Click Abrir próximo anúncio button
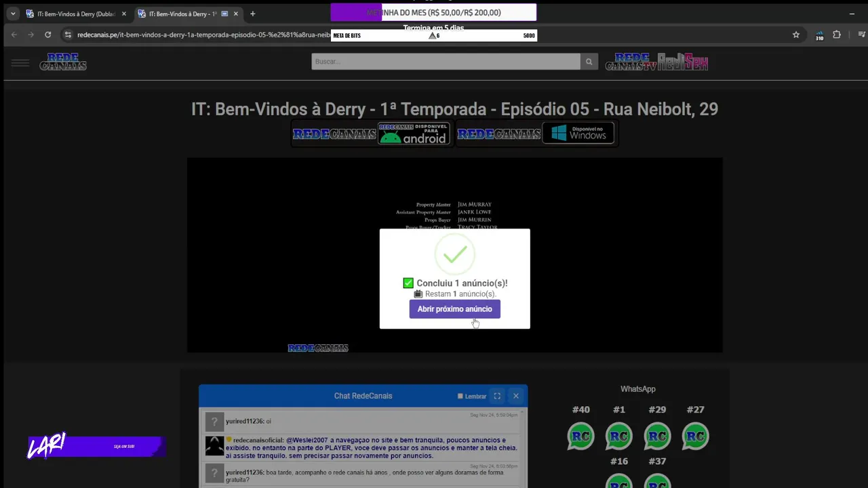This screenshot has width=868, height=488. (x=454, y=309)
